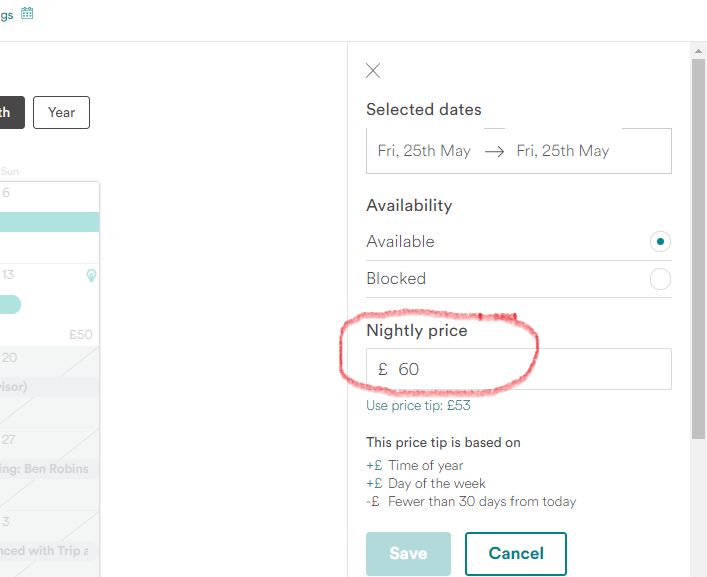
Task: Click the arrow between the selected dates
Action: tap(494, 152)
